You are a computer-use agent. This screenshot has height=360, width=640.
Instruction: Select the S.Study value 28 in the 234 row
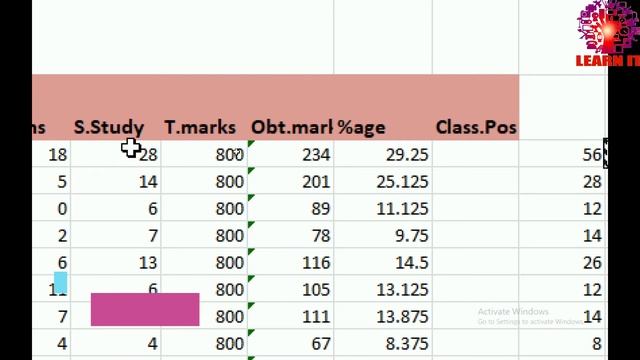tap(116, 154)
